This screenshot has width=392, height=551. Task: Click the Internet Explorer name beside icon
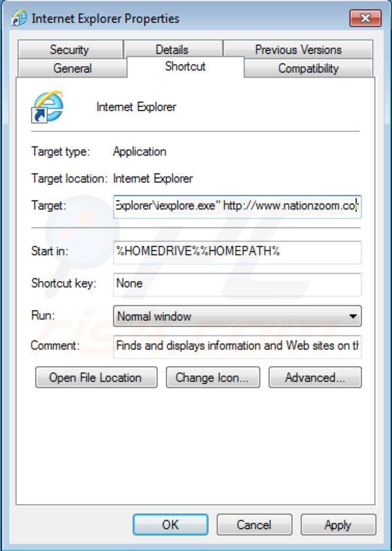click(x=137, y=107)
